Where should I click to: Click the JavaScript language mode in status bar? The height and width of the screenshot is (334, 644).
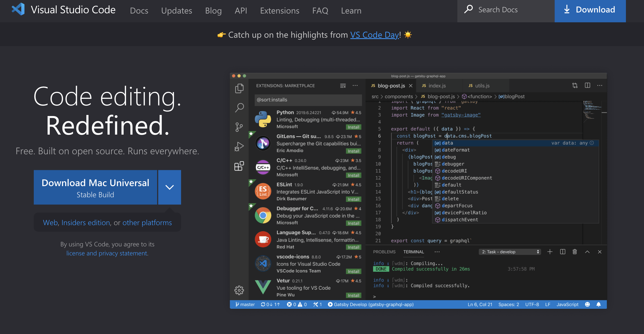(567, 305)
